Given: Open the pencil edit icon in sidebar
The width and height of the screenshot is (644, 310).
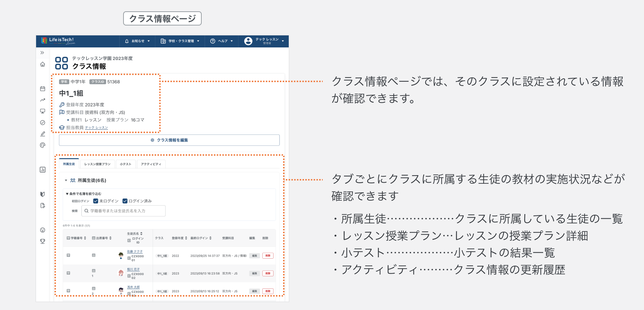Looking at the screenshot, I should coord(42,134).
